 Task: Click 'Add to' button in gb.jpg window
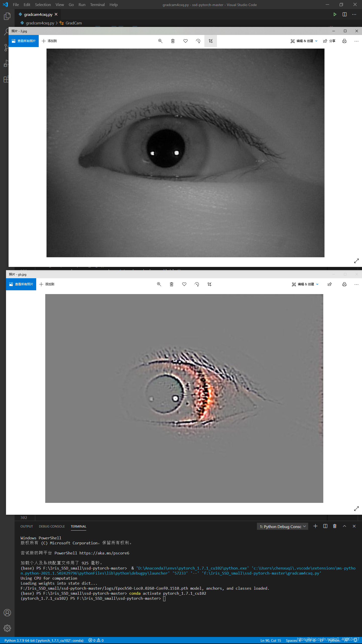pos(47,284)
